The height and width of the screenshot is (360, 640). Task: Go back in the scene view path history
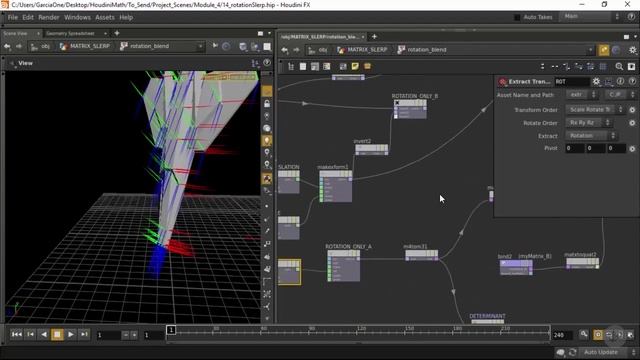(x=7, y=46)
